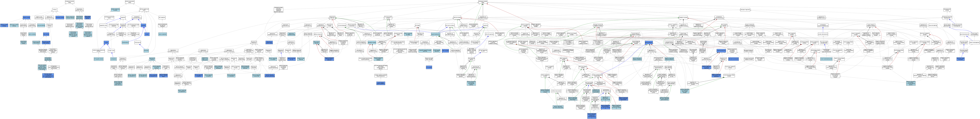Select the transcription factor binding node
The image size is (980, 119).
[x=24, y=25]
